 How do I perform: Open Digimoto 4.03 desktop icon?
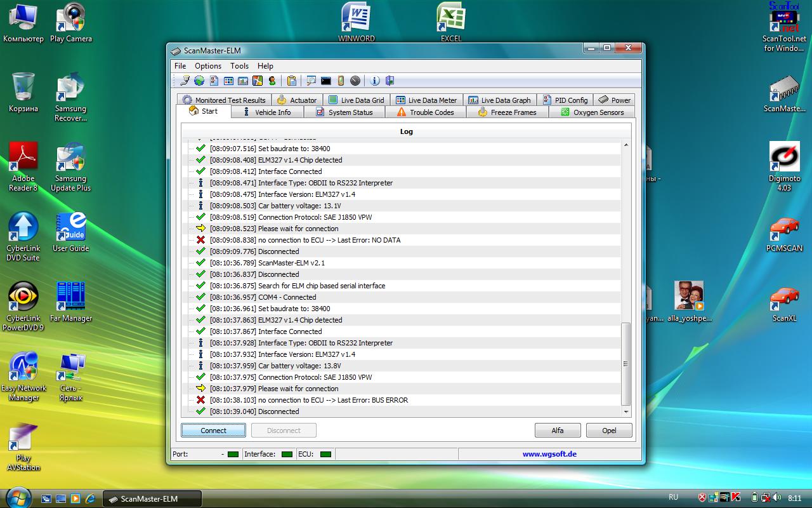(784, 166)
